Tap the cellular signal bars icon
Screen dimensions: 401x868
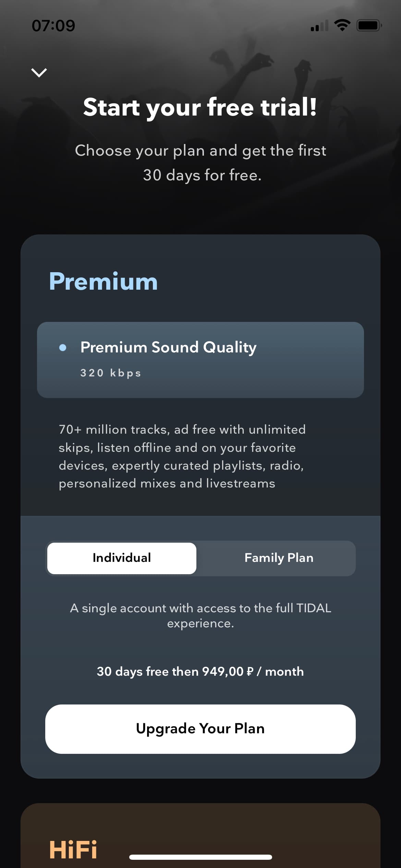tap(319, 26)
